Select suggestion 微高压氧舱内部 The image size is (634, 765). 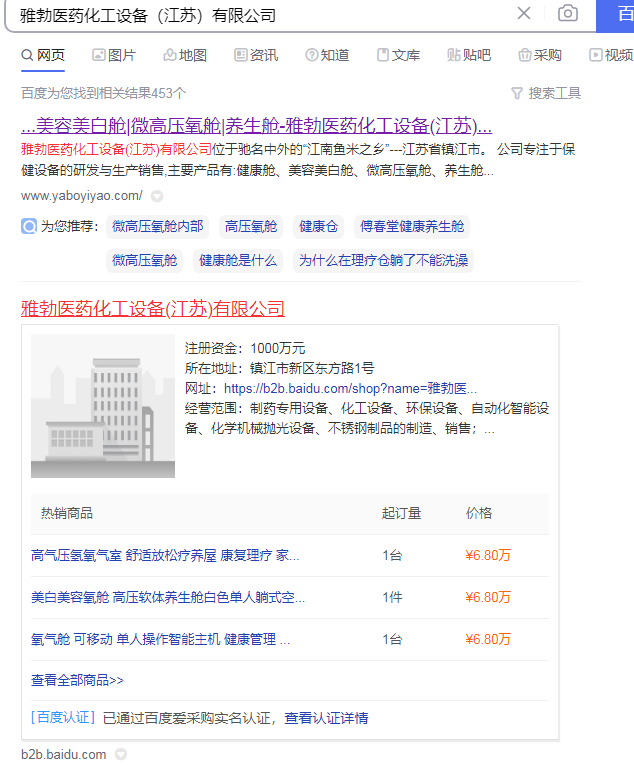click(158, 226)
